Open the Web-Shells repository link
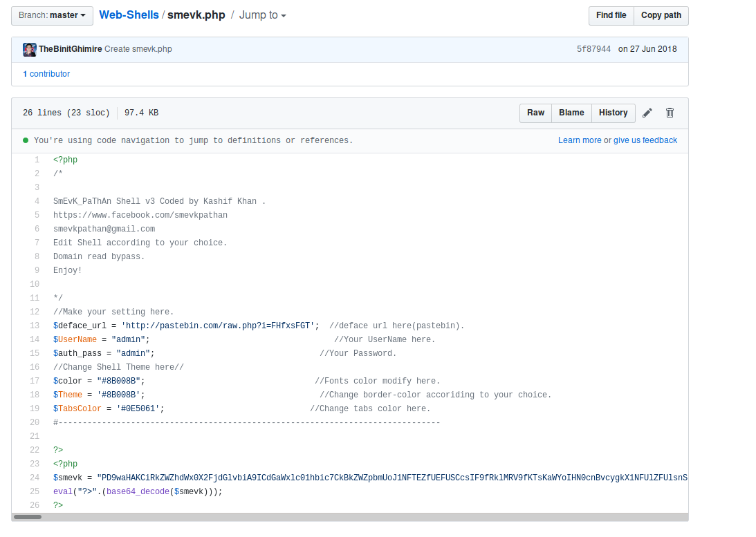Viewport: 756px width, 537px height. [129, 15]
